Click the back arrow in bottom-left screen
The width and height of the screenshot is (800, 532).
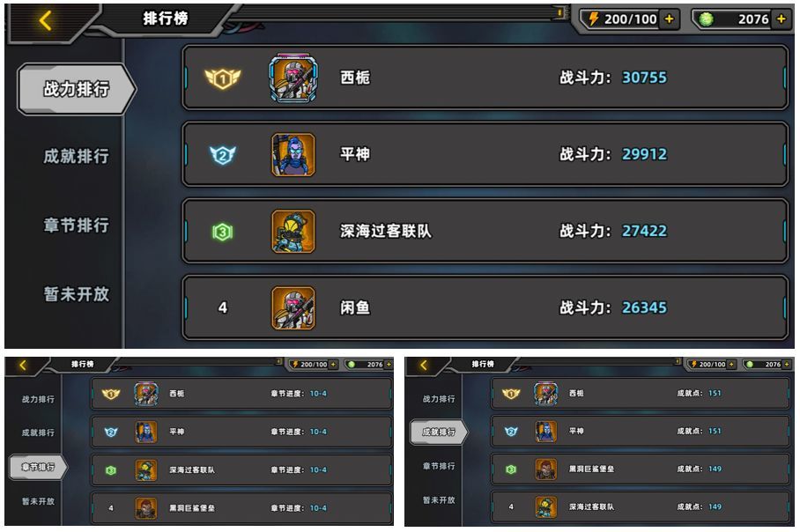(x=22, y=365)
